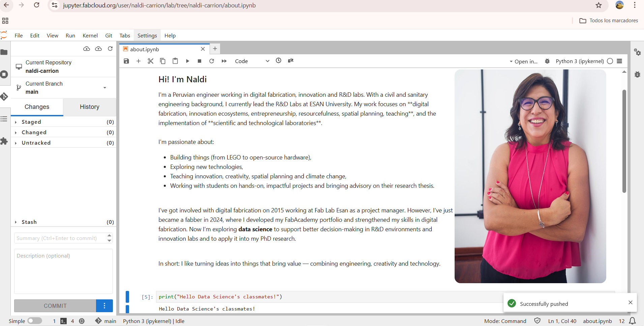Switch to the History tab
The height and width of the screenshot is (326, 644).
pos(89,107)
